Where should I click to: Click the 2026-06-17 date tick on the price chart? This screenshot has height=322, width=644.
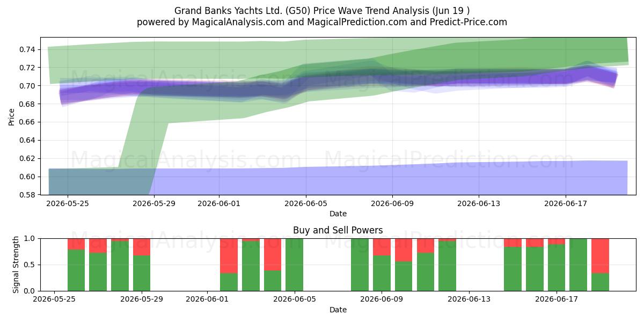566,203
